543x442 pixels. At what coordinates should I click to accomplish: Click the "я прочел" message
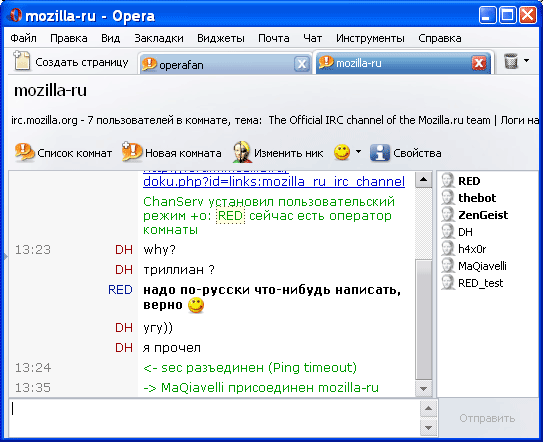(172, 347)
